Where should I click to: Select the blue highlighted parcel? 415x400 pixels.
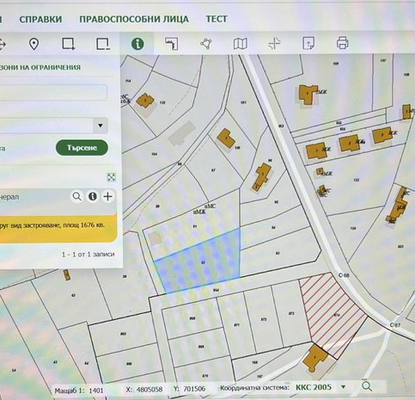pos(202,262)
